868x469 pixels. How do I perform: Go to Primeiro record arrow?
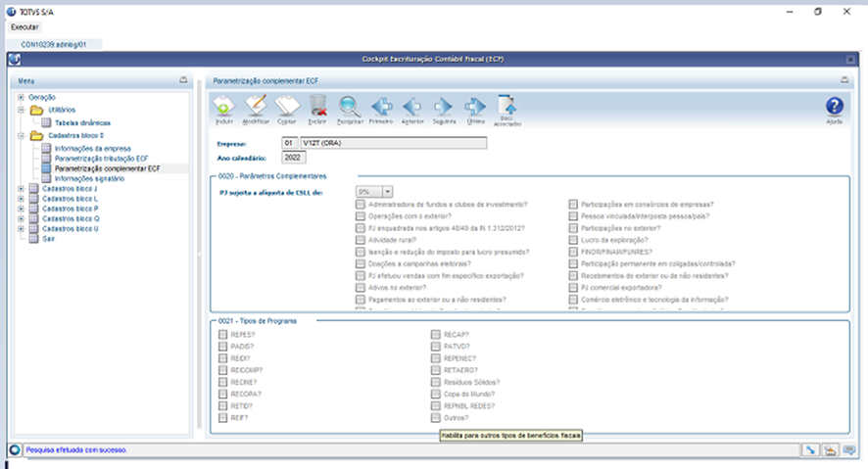point(381,106)
